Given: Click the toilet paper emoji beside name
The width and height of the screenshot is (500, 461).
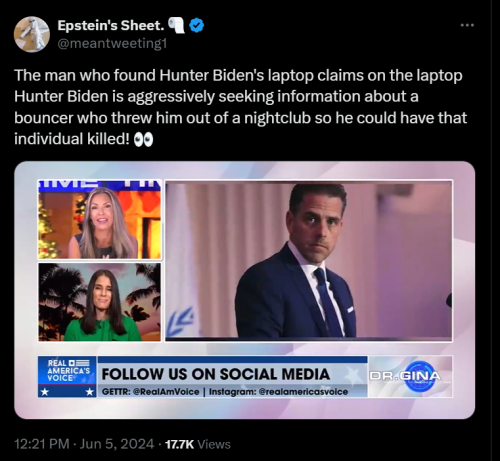Looking at the screenshot, I should (176, 25).
